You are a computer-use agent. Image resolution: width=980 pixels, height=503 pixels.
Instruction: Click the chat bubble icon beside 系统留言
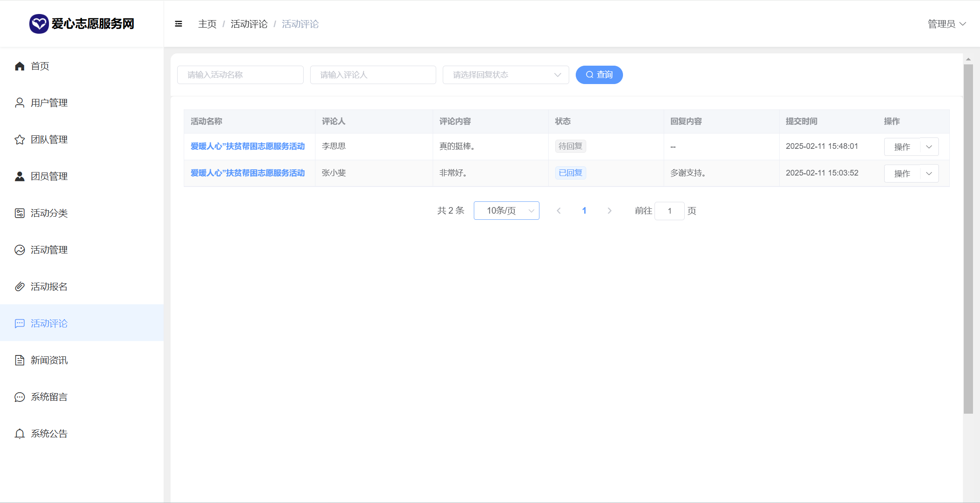(x=20, y=397)
